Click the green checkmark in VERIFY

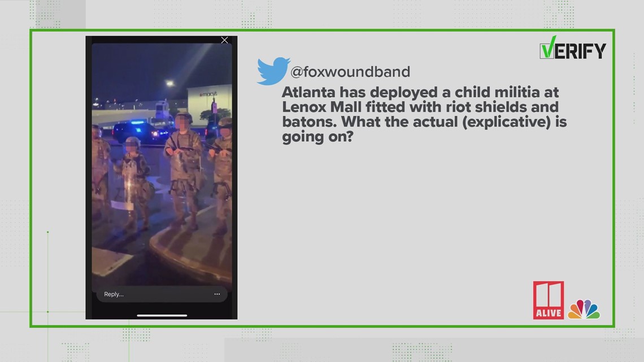click(x=548, y=47)
